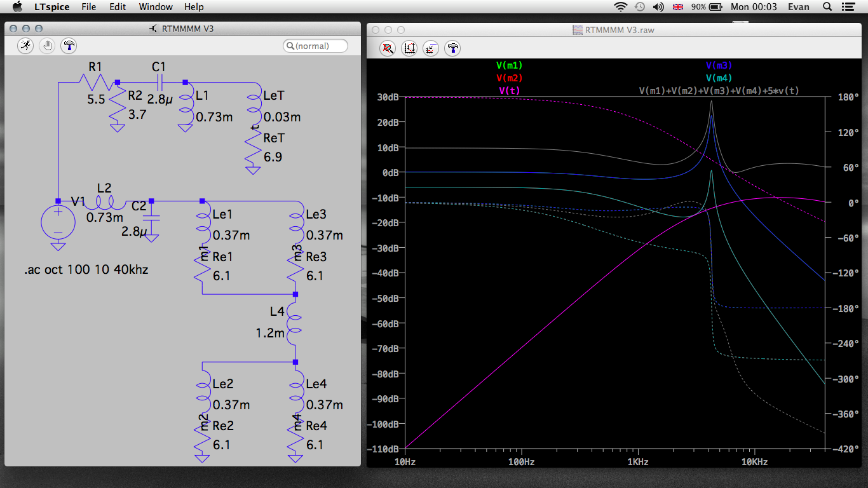Open the Apple menu
The image size is (868, 488).
[17, 7]
